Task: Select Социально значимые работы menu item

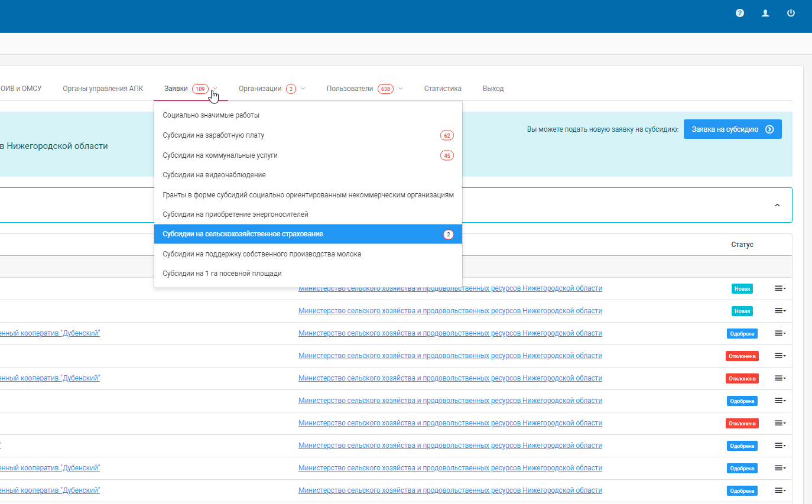Action: (211, 116)
